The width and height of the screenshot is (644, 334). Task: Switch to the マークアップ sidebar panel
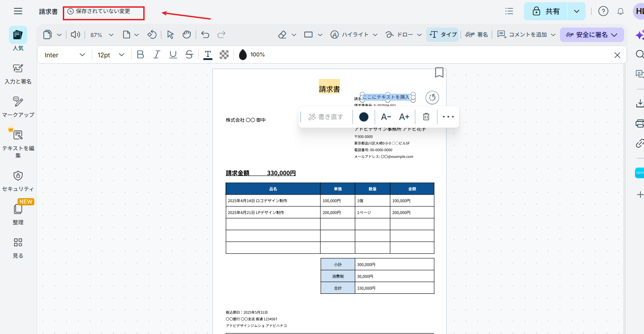[18, 107]
